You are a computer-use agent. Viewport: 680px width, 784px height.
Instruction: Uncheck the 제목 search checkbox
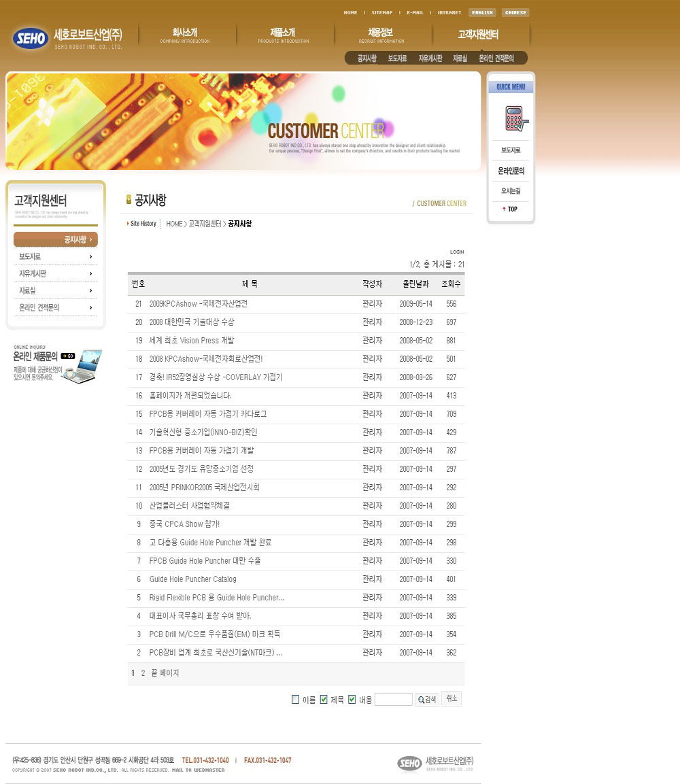coord(324,700)
